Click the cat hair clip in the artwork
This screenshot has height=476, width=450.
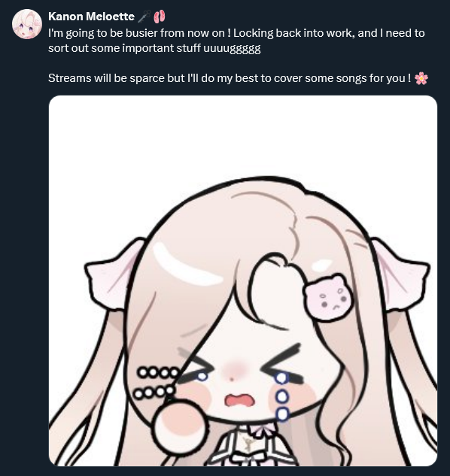[x=328, y=296]
